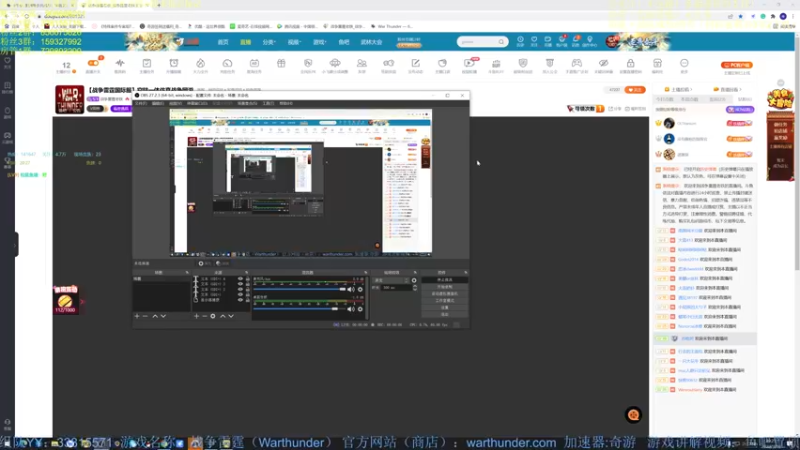Move selected source up with arrow
Screen dimensions: 800x450
222,316
